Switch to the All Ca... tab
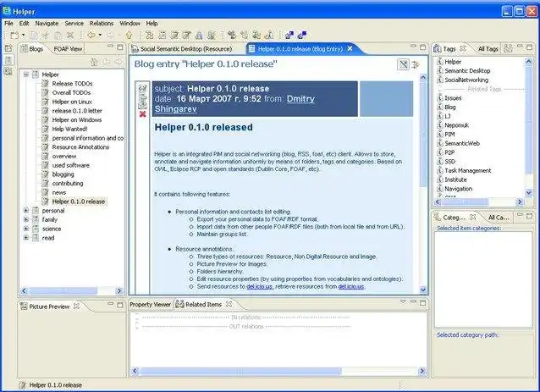This screenshot has height=392, width=540. [499, 218]
